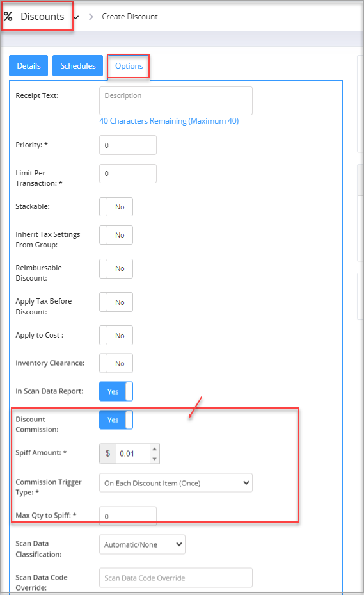This screenshot has height=595, width=364.
Task: Expand the Discounts dropdown chevron
Action: click(76, 17)
